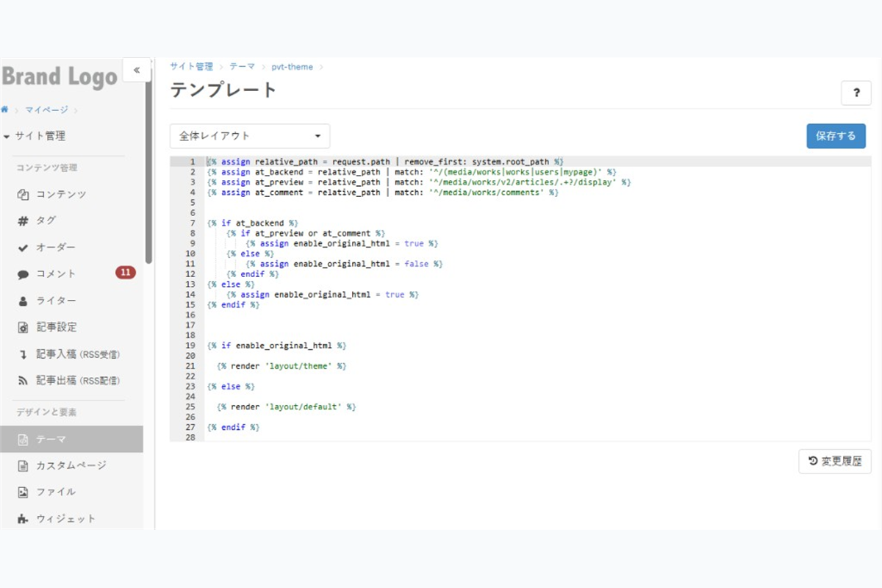This screenshot has height=588, width=882.
Task: Click code line assigning at_preview
Action: pyautogui.click(x=419, y=182)
